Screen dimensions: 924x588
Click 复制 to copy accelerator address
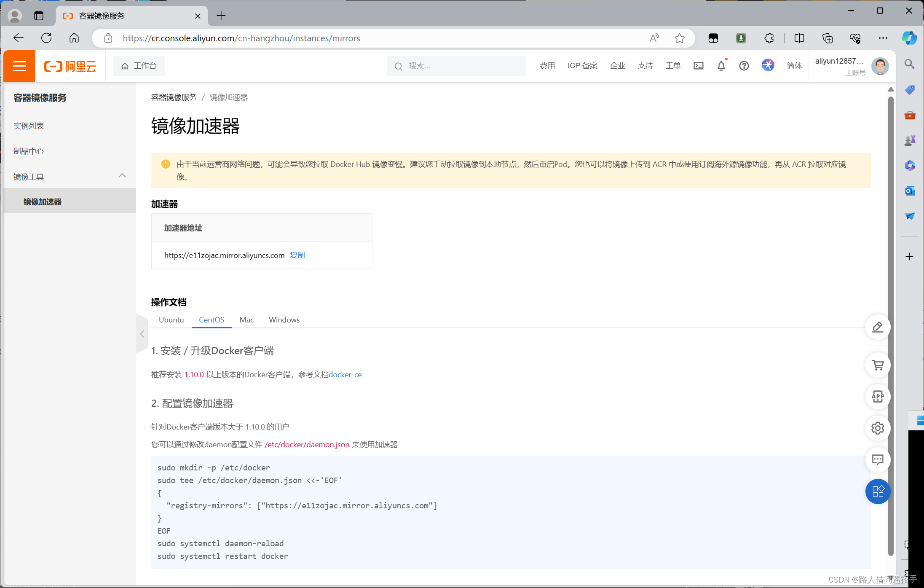tap(297, 255)
